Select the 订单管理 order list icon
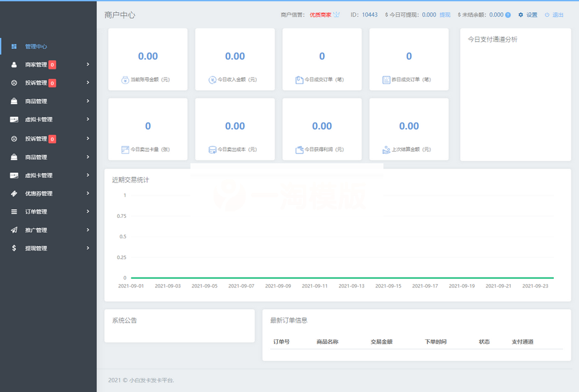Screen dimensions: 579x392 click(x=15, y=211)
